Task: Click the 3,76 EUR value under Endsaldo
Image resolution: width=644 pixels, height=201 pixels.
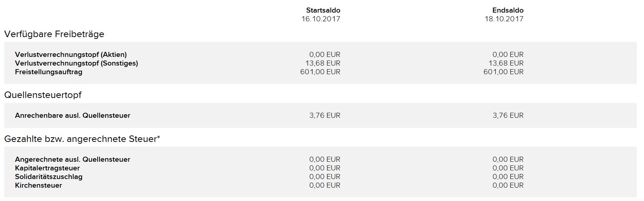Action: pos(508,116)
